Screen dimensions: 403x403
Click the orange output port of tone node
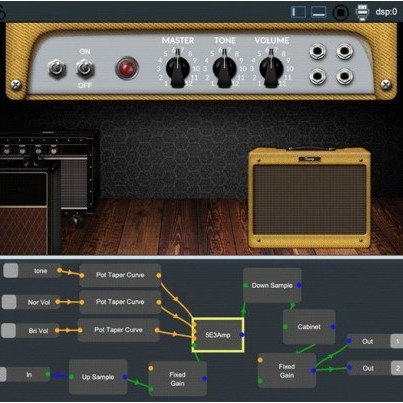pos(59,270)
